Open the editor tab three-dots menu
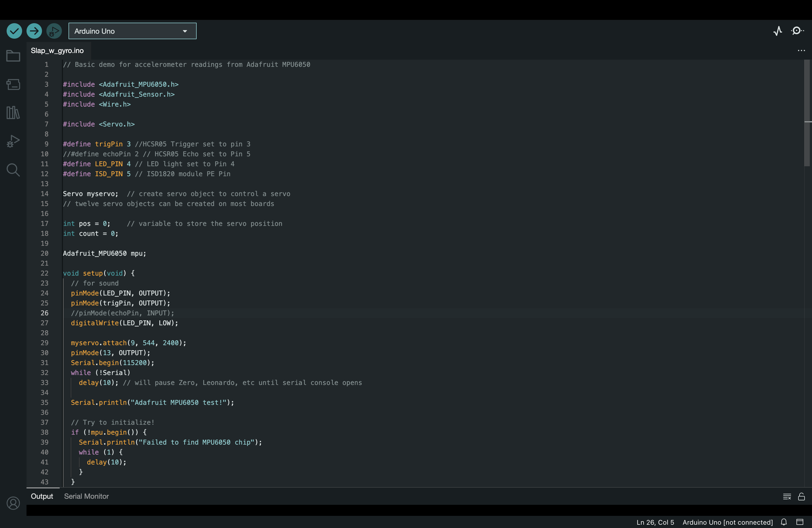812x528 pixels. [x=801, y=51]
